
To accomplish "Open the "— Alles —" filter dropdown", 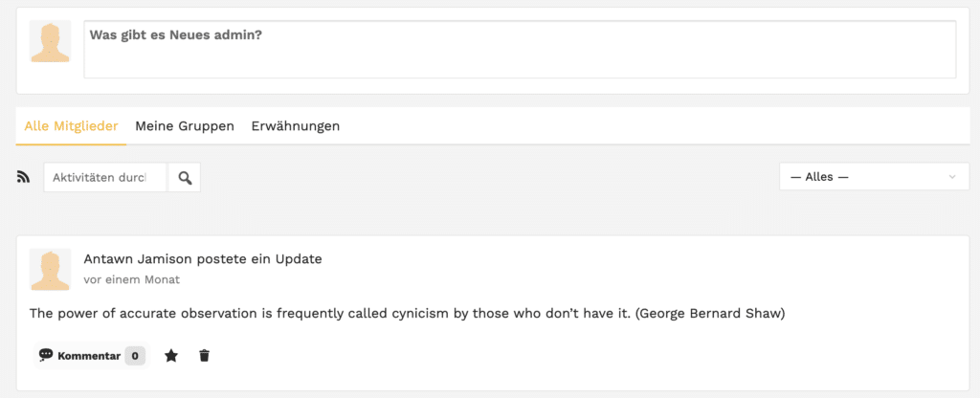I will [866, 177].
